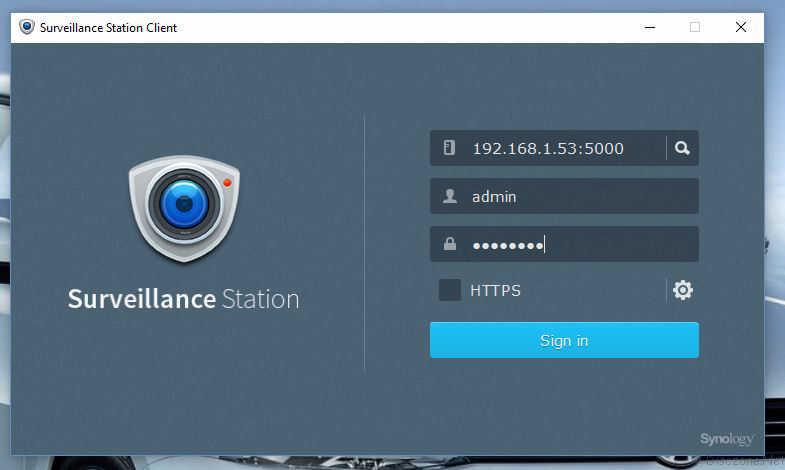Click the magnifier icon to search for servers
Image resolution: width=785 pixels, height=470 pixels.
pyautogui.click(x=682, y=148)
